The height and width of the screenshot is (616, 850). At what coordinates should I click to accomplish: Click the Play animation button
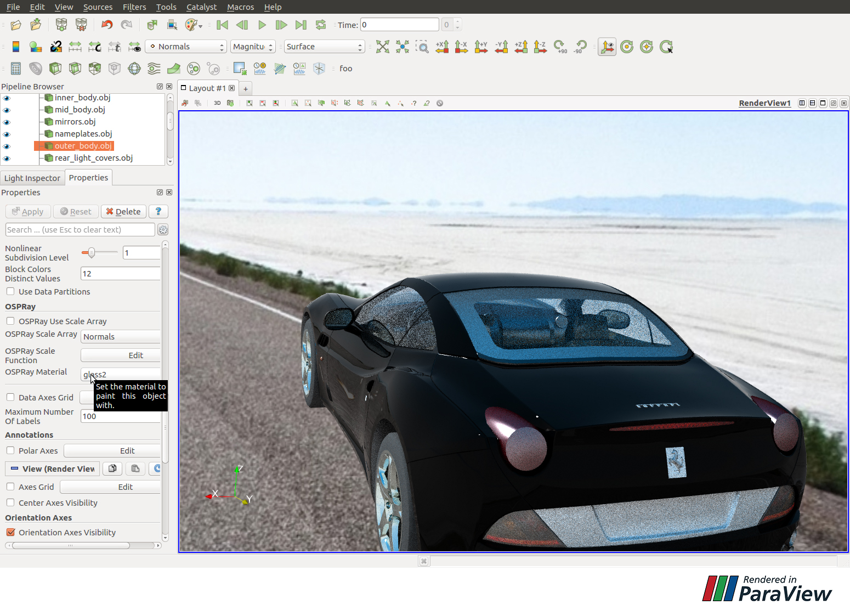coord(262,25)
